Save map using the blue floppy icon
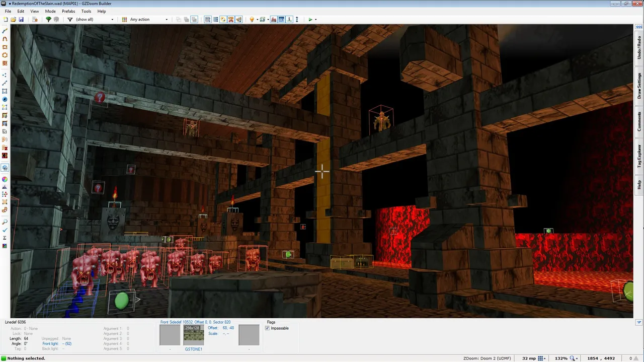Viewport: 644px width, 362px height. click(21, 20)
